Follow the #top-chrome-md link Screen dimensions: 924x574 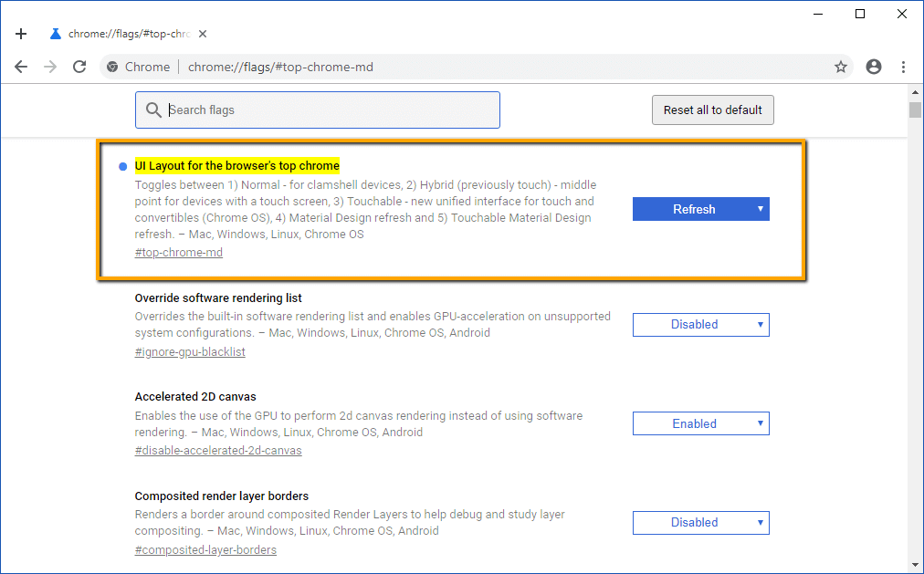(178, 252)
